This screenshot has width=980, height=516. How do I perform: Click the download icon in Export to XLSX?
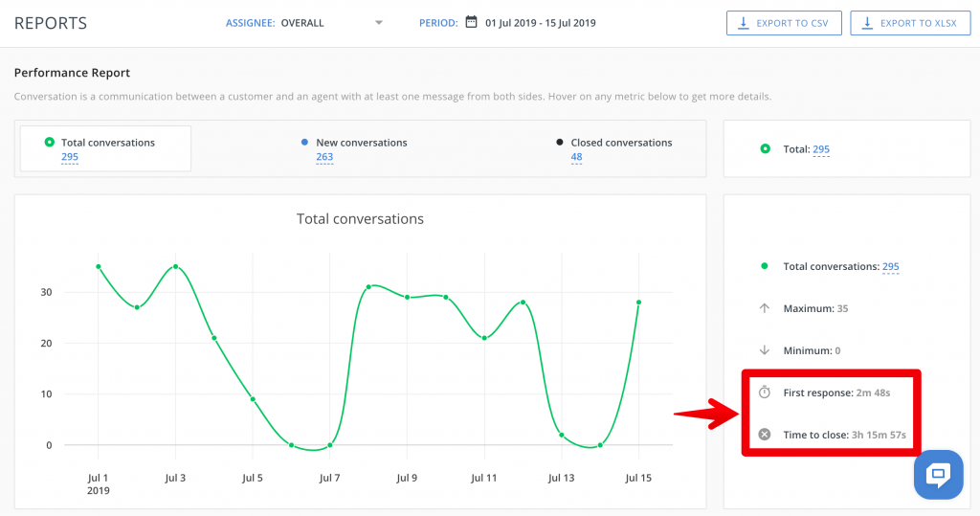pyautogui.click(x=867, y=23)
